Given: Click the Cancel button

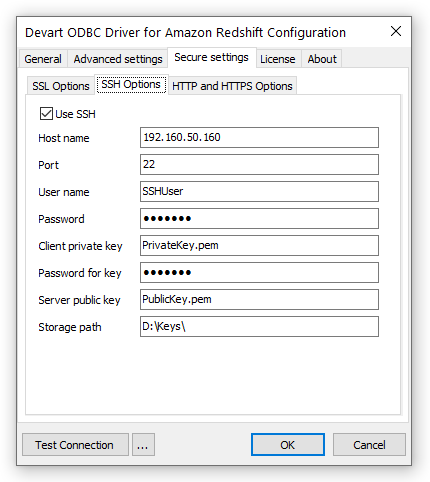Looking at the screenshot, I should (x=369, y=445).
